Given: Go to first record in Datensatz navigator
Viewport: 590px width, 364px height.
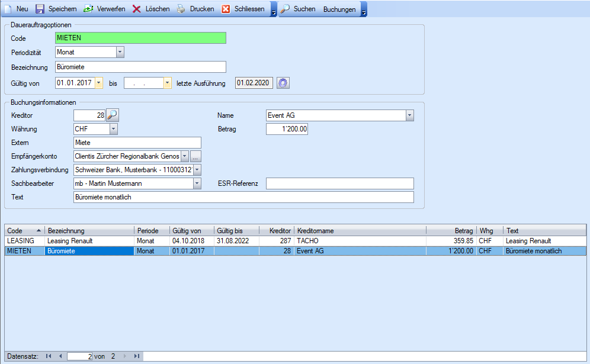Looking at the screenshot, I should [49, 356].
